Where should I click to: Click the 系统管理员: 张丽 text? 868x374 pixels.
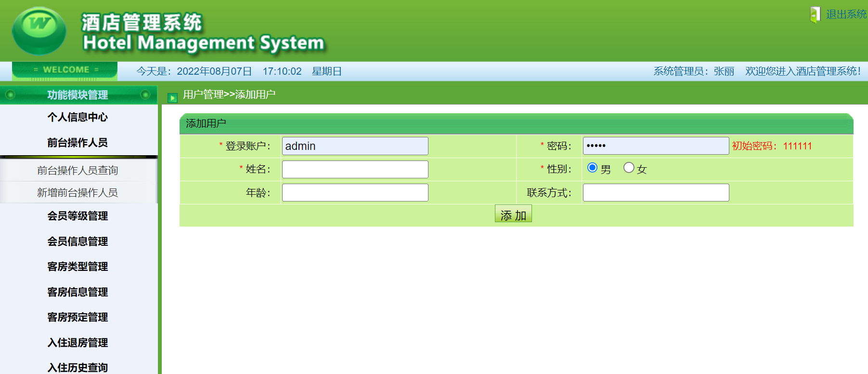(694, 71)
